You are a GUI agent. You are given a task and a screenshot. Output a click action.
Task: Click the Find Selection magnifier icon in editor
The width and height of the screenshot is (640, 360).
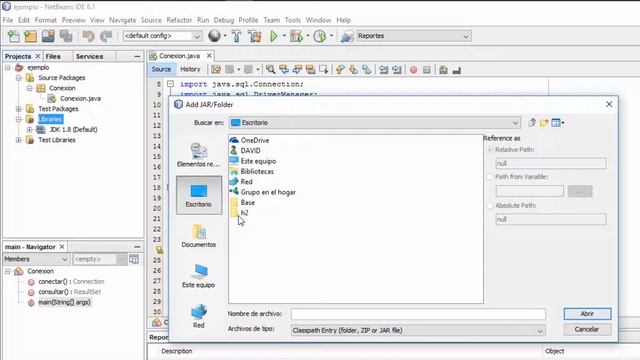coord(270,70)
